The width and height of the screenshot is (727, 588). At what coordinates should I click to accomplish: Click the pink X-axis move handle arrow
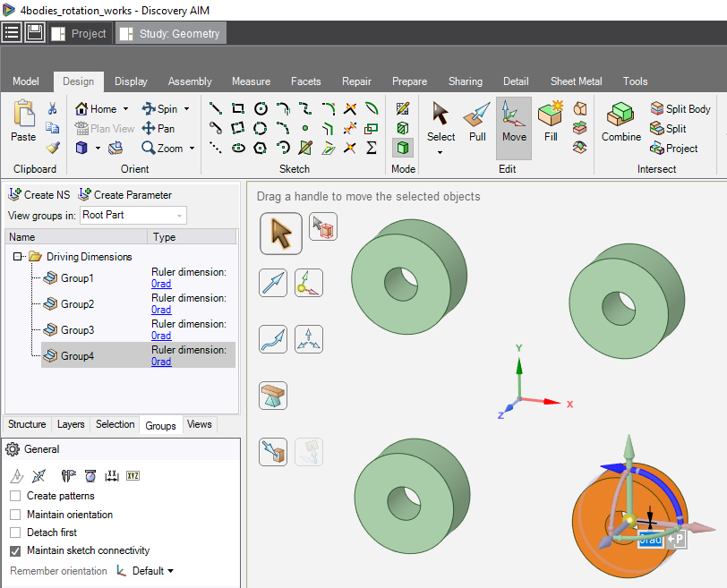point(699,527)
